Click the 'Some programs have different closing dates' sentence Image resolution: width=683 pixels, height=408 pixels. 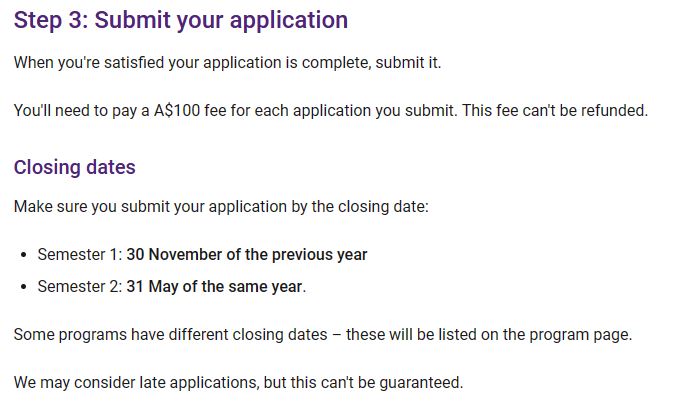click(323, 335)
